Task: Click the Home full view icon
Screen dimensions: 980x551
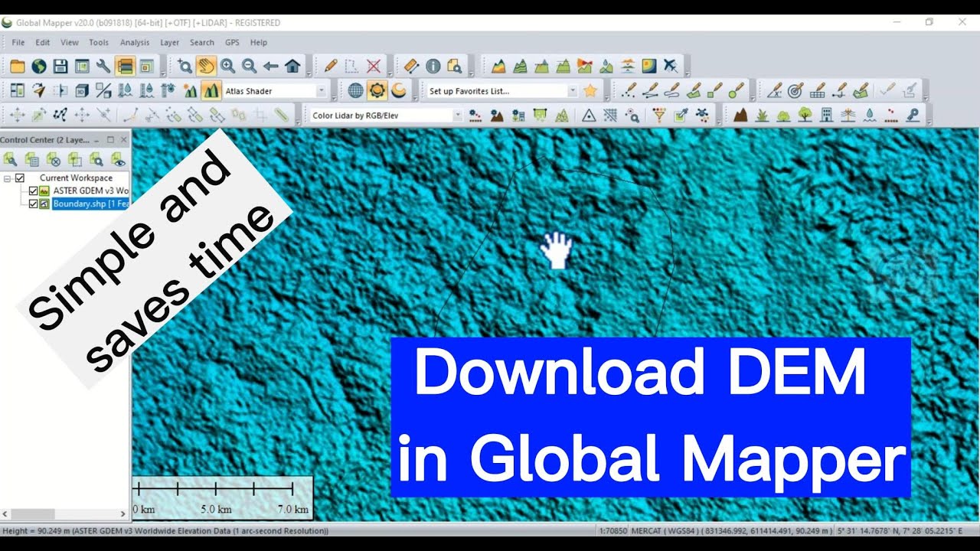Action: pyautogui.click(x=292, y=66)
